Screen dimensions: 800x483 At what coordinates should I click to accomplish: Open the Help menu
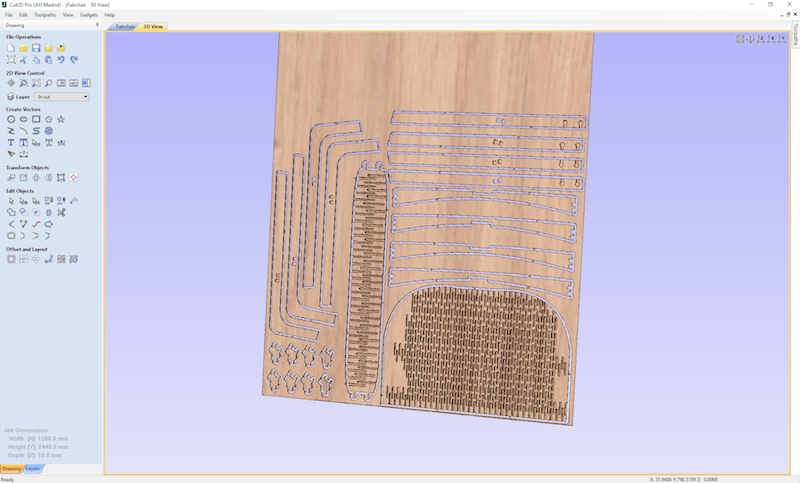(x=110, y=15)
